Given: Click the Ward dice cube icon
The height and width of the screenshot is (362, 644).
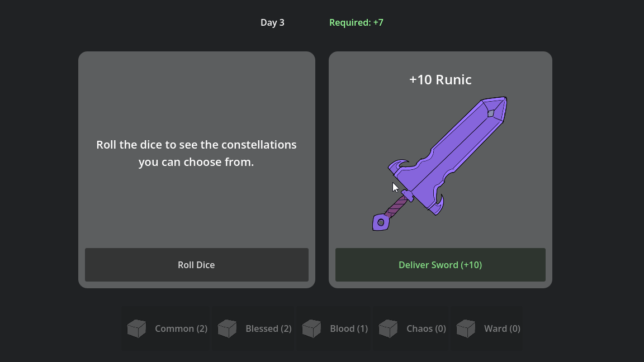Looking at the screenshot, I should point(466,328).
